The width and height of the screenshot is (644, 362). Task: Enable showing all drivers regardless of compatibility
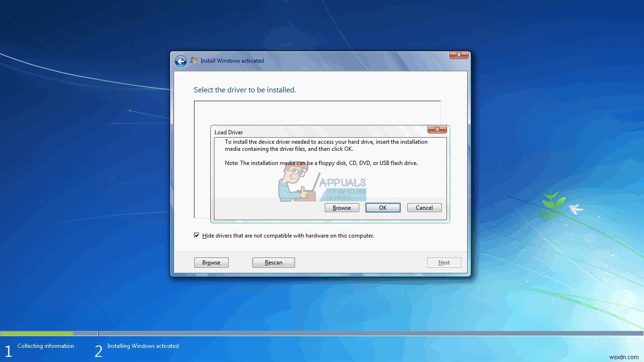pos(197,235)
